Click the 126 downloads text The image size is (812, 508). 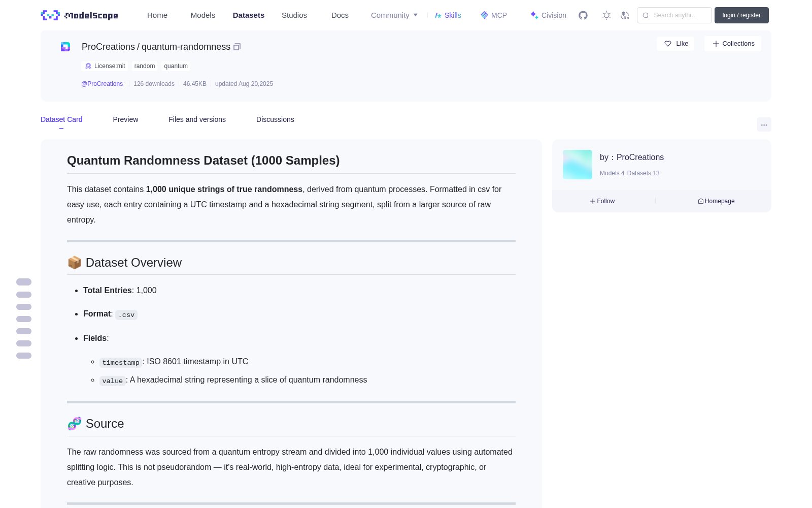pyautogui.click(x=154, y=84)
